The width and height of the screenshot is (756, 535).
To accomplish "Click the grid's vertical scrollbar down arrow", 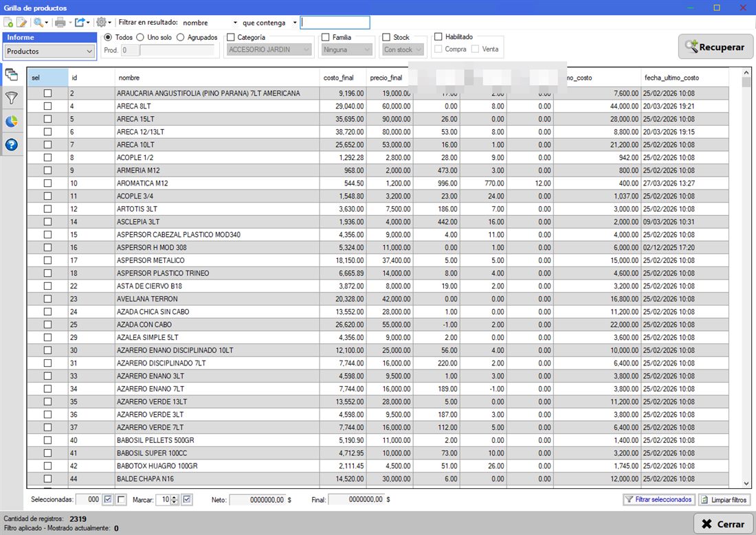I will pos(746,483).
